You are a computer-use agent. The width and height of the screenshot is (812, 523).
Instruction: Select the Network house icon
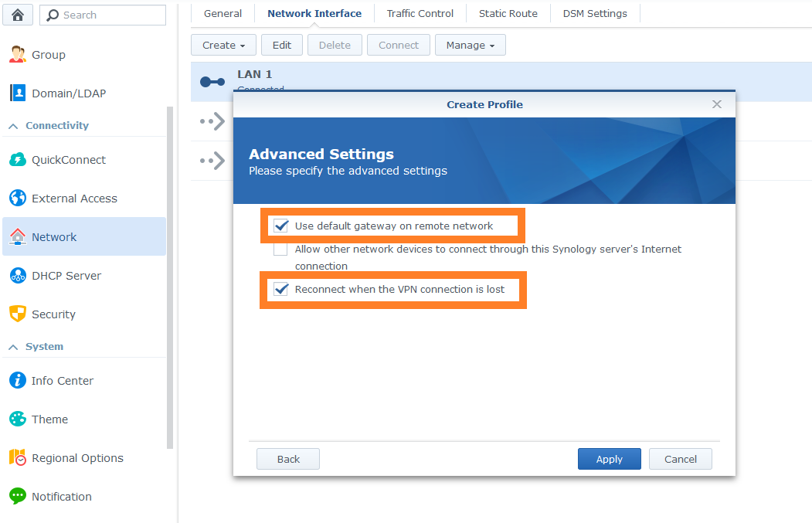18,236
